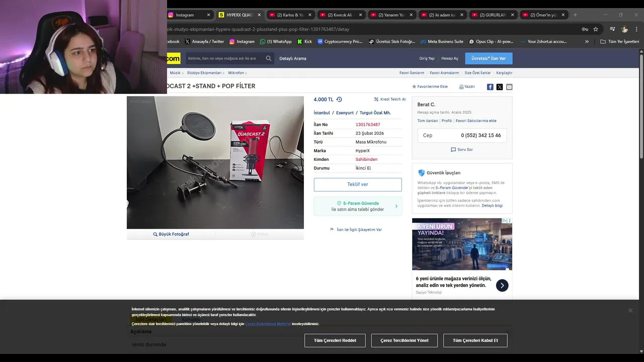This screenshot has width=644, height=362.
Task: Open S-Param Güvende purchase request
Action: (358, 206)
